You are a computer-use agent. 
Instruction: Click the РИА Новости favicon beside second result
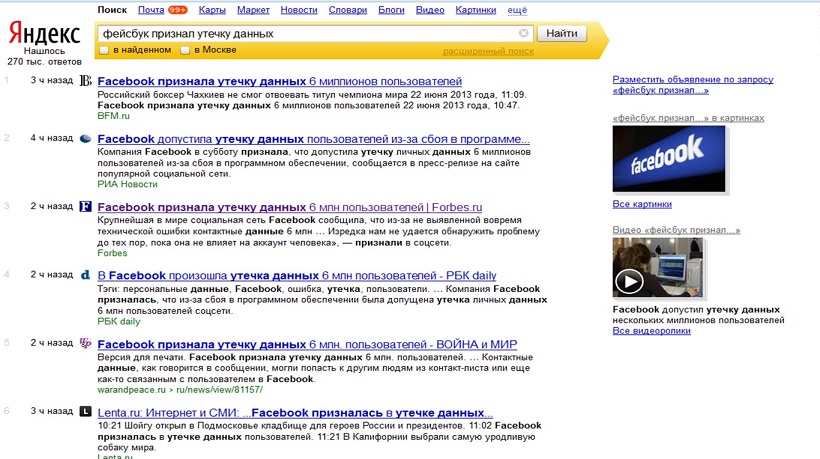click(85, 139)
